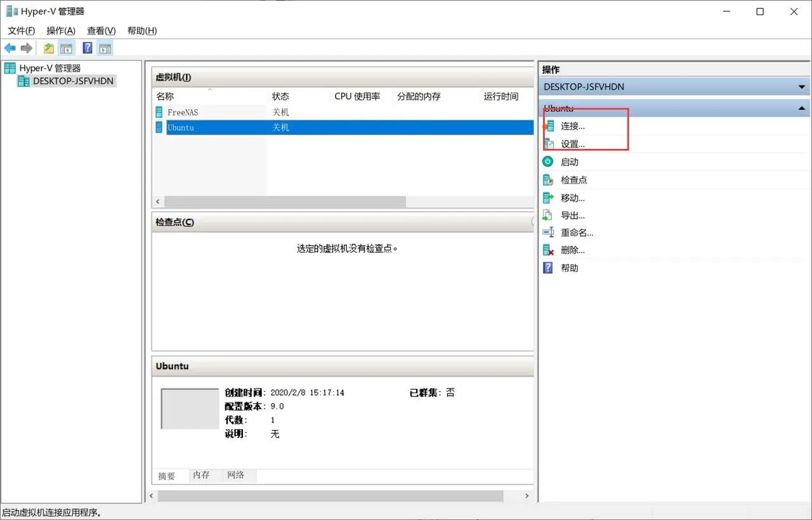Click the configuration version value 9.0
Viewport: 812px width, 520px height.
277,406
